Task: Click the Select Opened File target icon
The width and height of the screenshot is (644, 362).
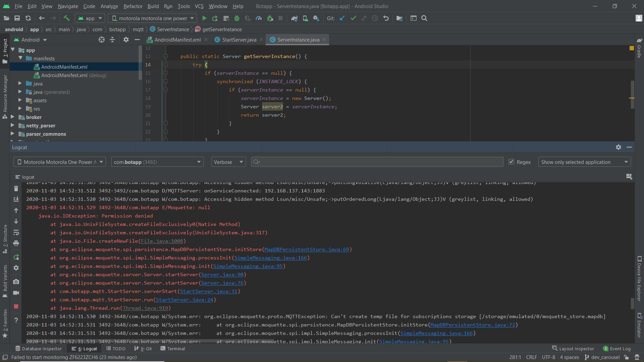Action: (102, 40)
